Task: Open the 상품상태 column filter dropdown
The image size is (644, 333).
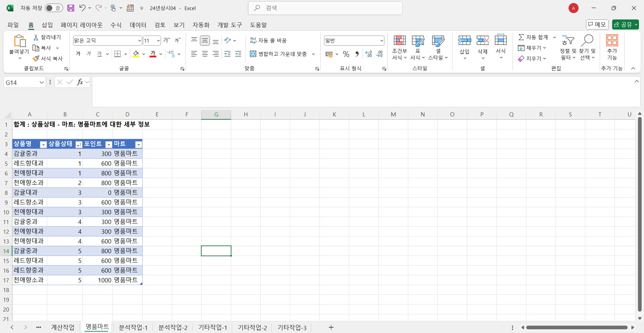Action: point(78,145)
